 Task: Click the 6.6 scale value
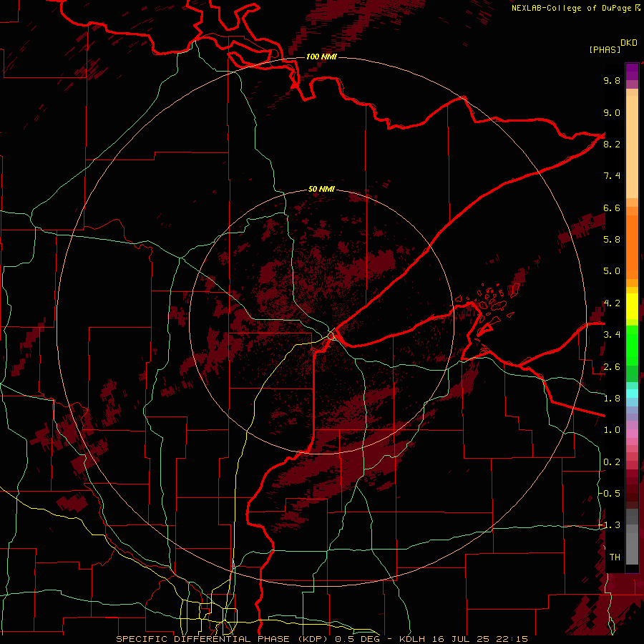[612, 208]
